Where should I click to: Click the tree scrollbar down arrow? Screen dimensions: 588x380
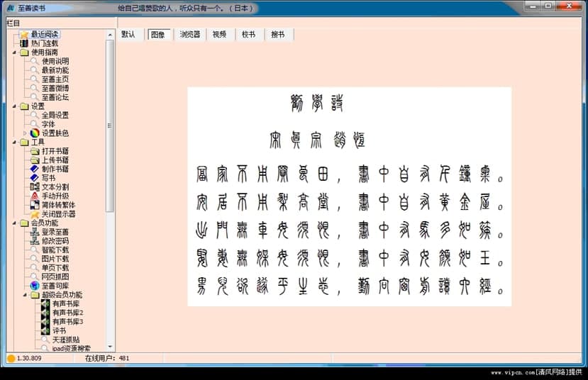pos(110,347)
